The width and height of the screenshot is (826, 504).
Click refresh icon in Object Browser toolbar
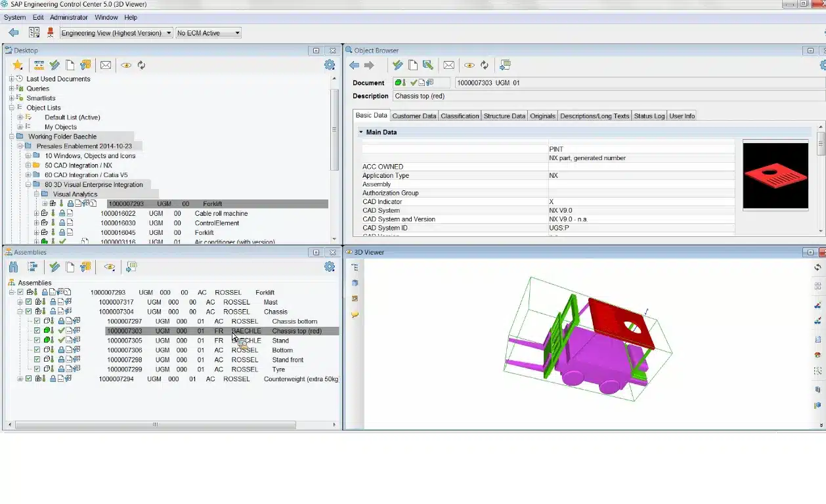[x=485, y=65]
